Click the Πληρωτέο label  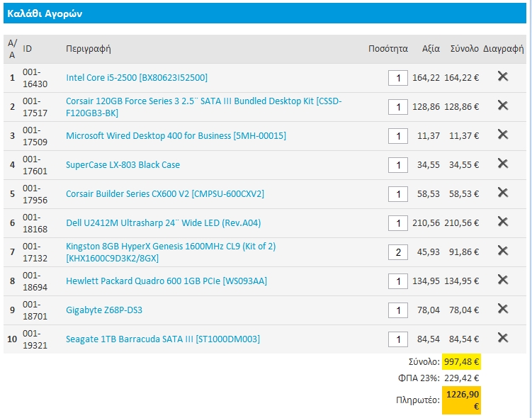418,400
